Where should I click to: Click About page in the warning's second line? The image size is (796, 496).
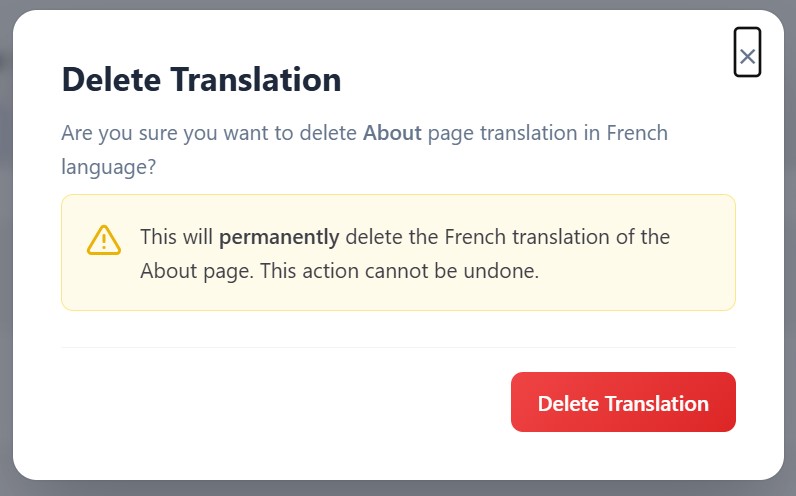tap(196, 271)
